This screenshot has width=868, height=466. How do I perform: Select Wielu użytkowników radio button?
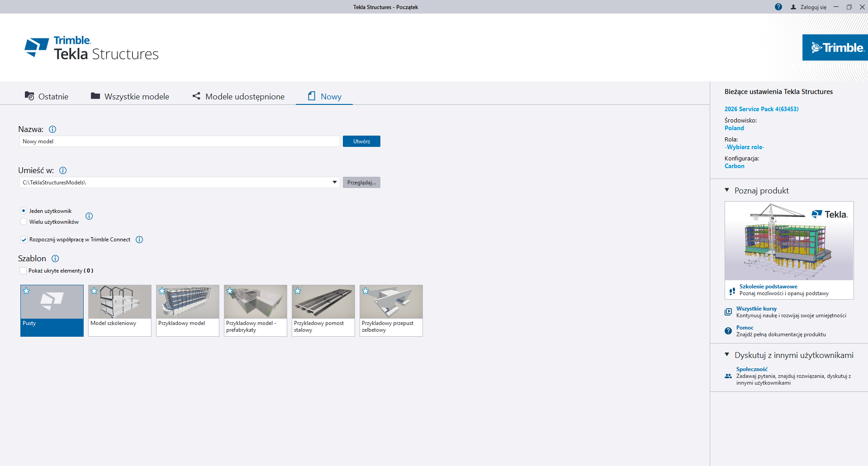click(24, 221)
